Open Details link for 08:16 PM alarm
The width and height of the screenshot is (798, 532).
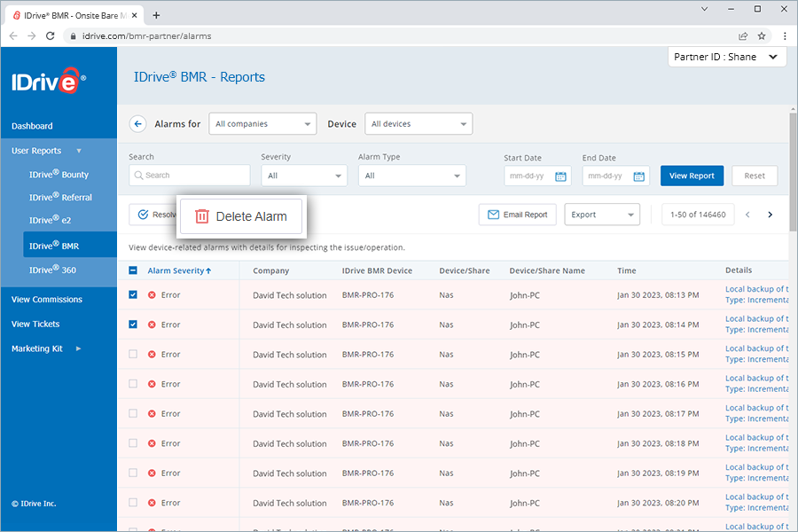756,383
